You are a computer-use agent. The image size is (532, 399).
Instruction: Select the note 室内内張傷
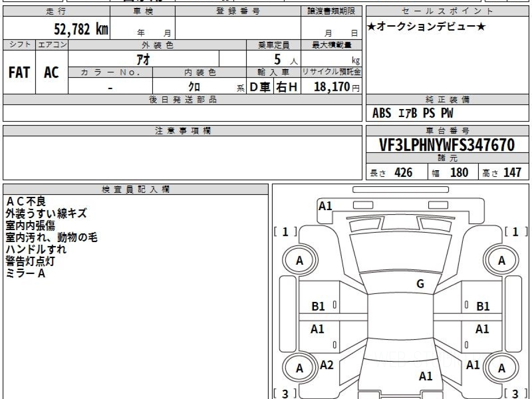click(31, 226)
